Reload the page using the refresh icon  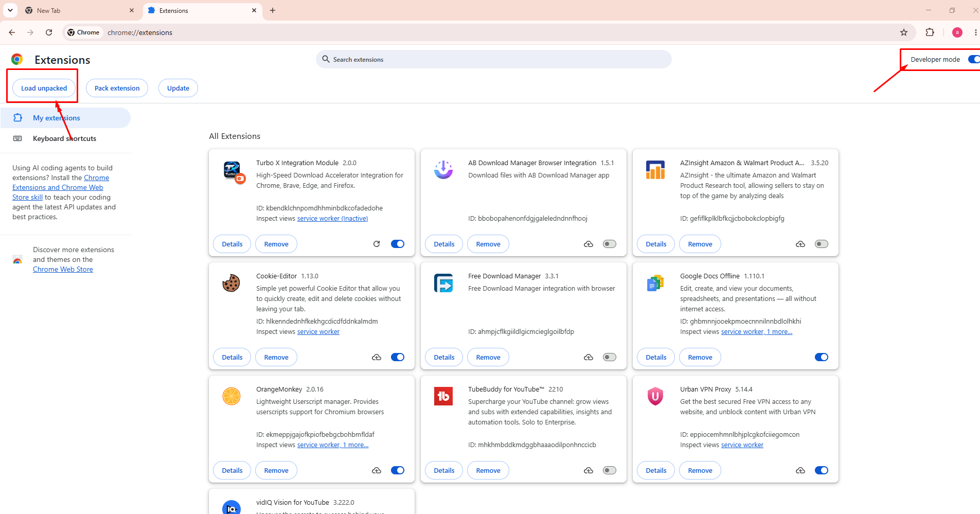49,32
